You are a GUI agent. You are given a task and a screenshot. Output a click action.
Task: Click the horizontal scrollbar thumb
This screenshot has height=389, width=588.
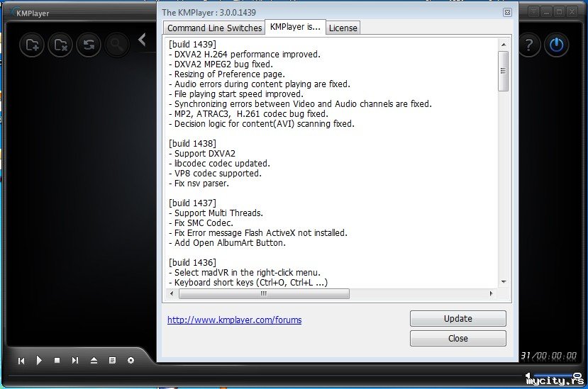pyautogui.click(x=264, y=293)
